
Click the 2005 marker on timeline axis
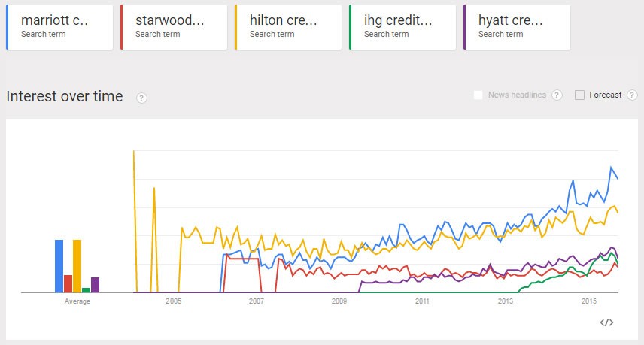[174, 301]
